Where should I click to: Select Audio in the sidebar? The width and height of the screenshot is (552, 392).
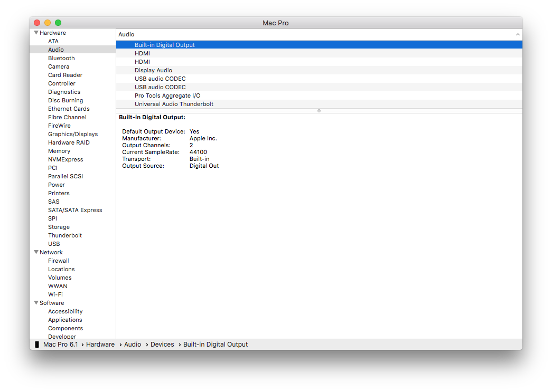[56, 50]
